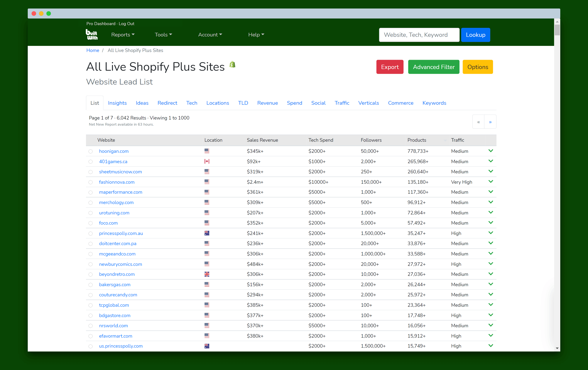Open the Pro Dashboard link
588x370 pixels.
[x=101, y=24]
